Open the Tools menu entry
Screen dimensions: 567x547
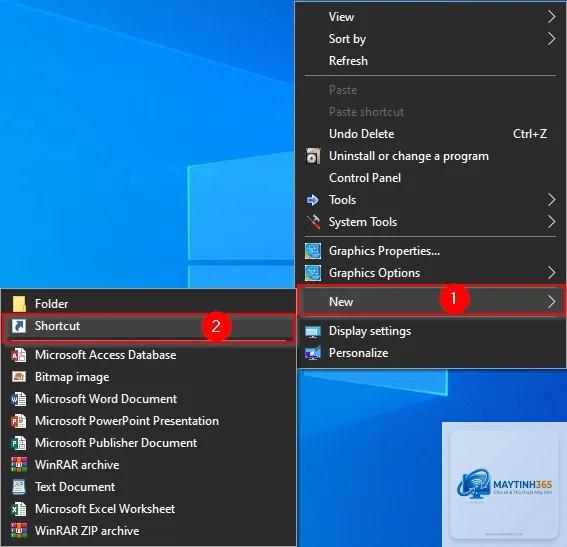(x=431, y=200)
